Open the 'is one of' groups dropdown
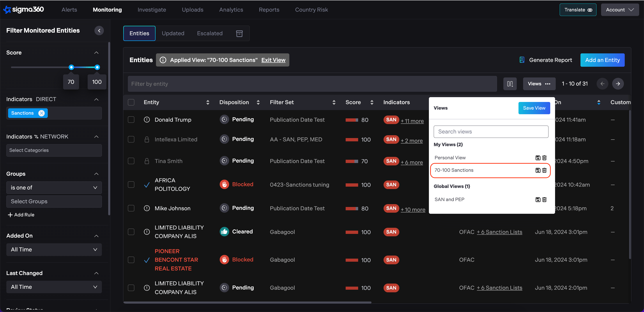 (x=54, y=188)
